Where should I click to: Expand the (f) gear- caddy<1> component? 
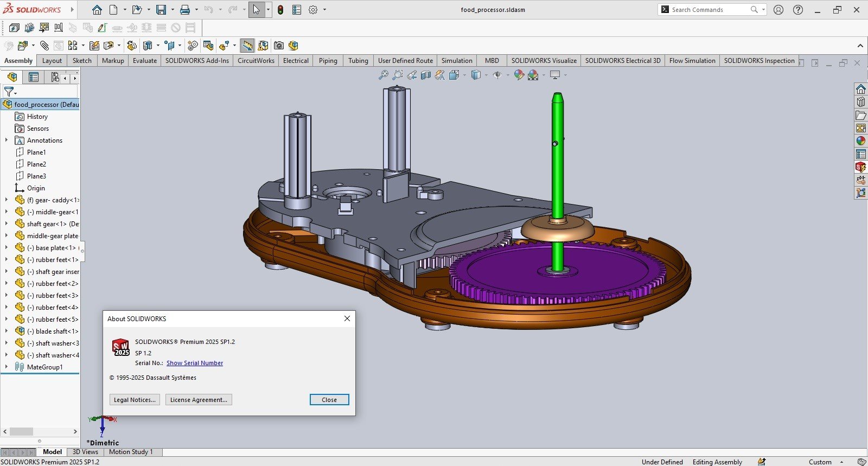[7, 200]
